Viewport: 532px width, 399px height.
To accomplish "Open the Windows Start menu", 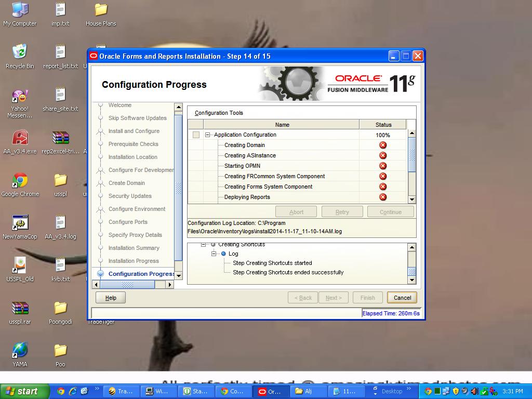I will click(22, 391).
